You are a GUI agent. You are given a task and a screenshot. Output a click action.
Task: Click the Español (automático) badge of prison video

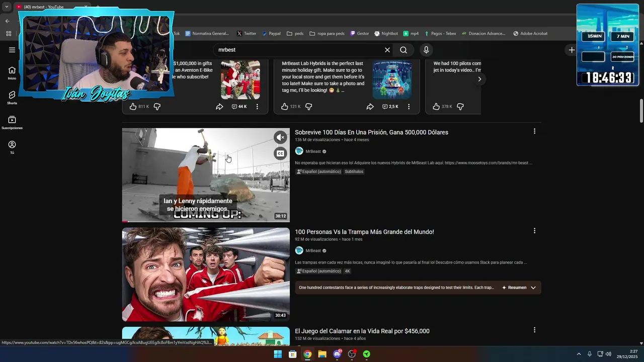point(318,171)
